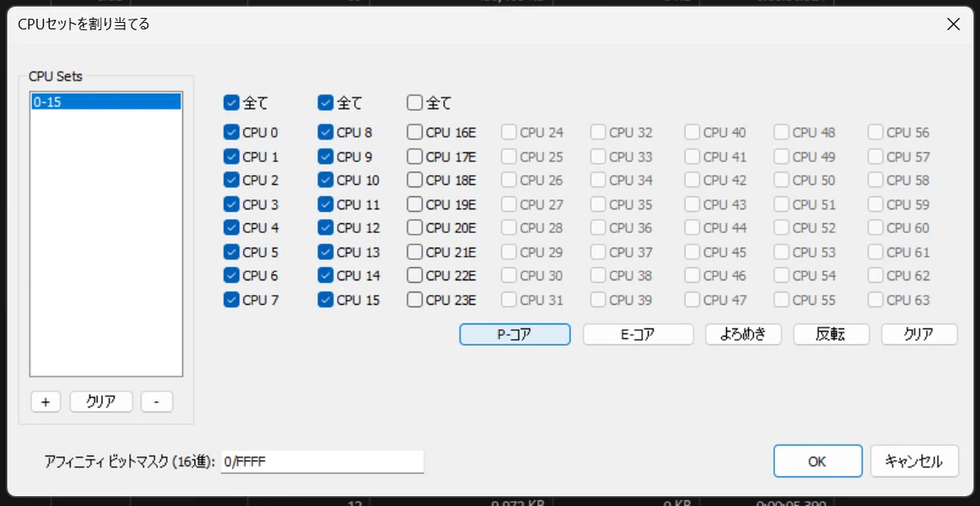Image resolution: width=980 pixels, height=506 pixels.
Task: Confirm with the OK button
Action: (x=817, y=461)
